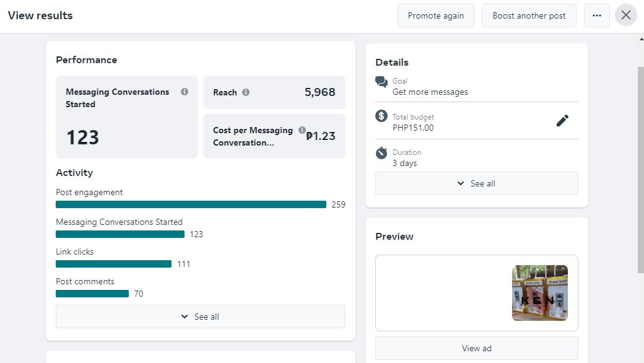Edit total budget with pencil icon

(562, 120)
